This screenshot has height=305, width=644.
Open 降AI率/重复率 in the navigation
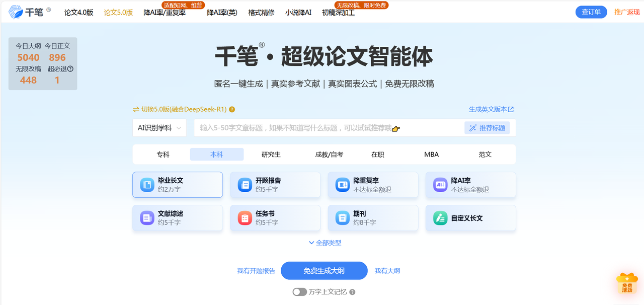[165, 13]
